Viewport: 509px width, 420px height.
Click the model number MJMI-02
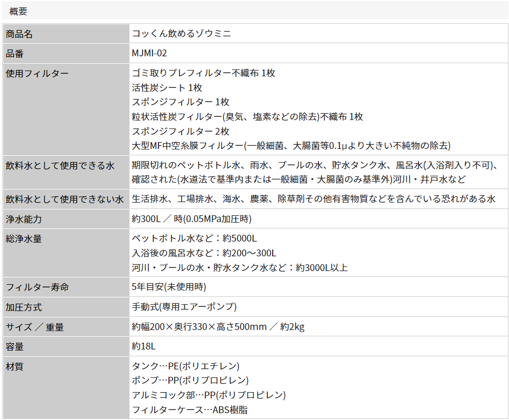point(149,53)
